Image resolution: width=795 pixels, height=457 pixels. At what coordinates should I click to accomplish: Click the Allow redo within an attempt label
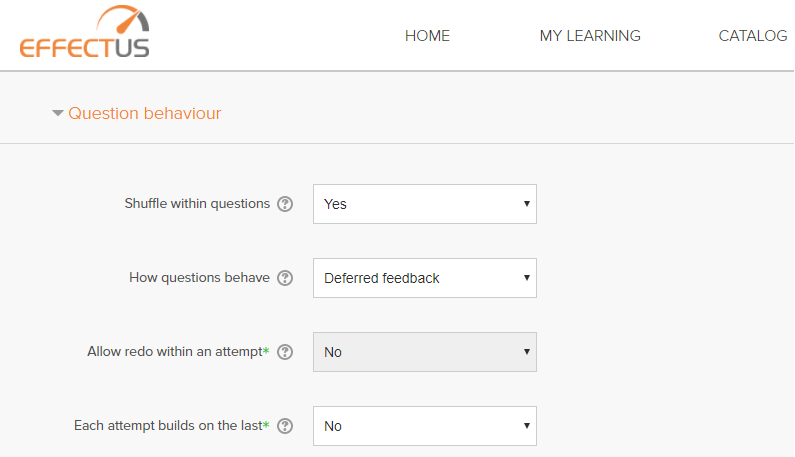[175, 352]
